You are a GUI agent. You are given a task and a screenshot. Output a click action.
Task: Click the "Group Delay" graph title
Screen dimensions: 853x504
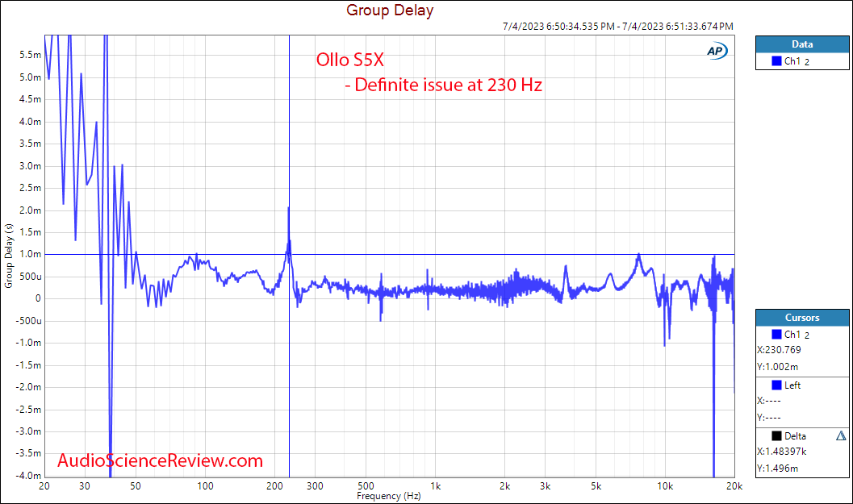click(x=390, y=10)
